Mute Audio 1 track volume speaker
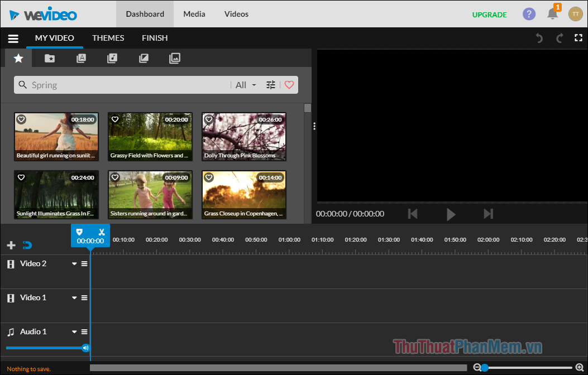The image size is (588, 375). tap(85, 348)
